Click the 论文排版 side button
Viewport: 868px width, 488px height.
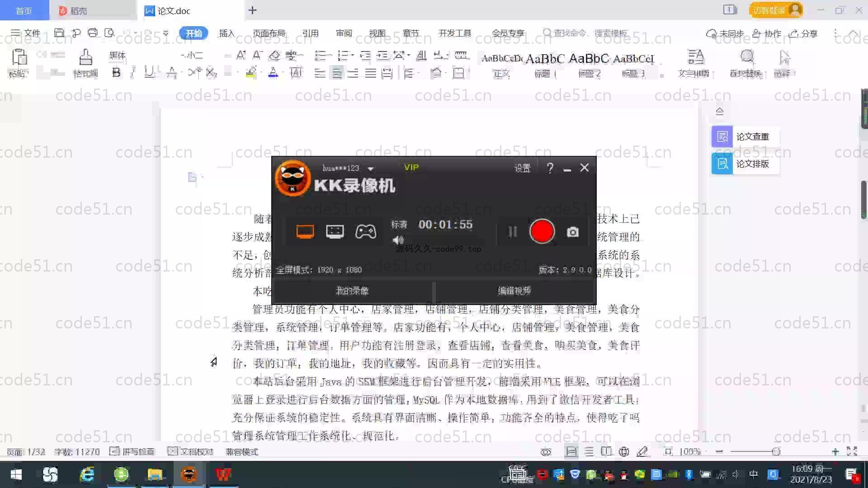click(745, 164)
